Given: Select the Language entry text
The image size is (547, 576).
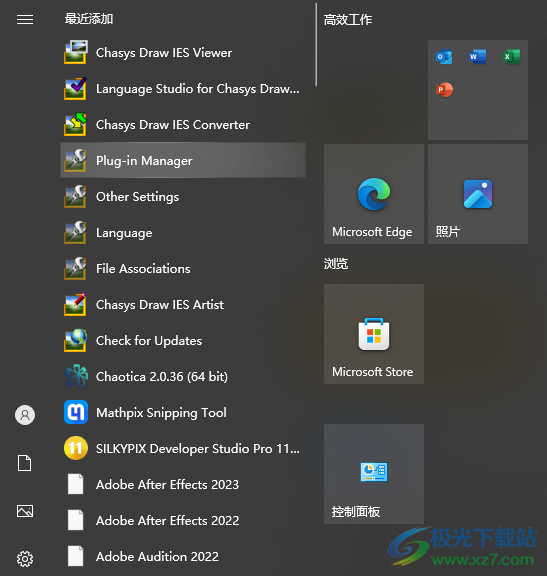Looking at the screenshot, I should pos(124,233).
